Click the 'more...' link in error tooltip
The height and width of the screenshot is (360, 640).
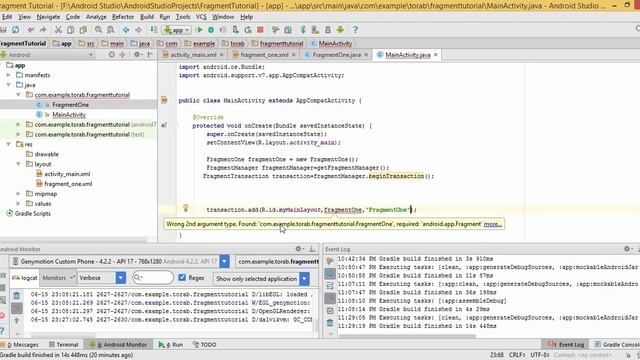[492, 224]
